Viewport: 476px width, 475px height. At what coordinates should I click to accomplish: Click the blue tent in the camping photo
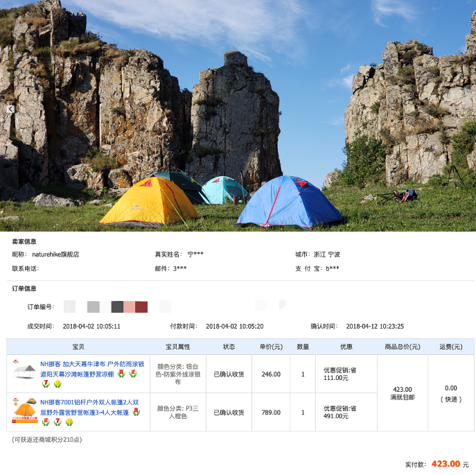coord(290,202)
